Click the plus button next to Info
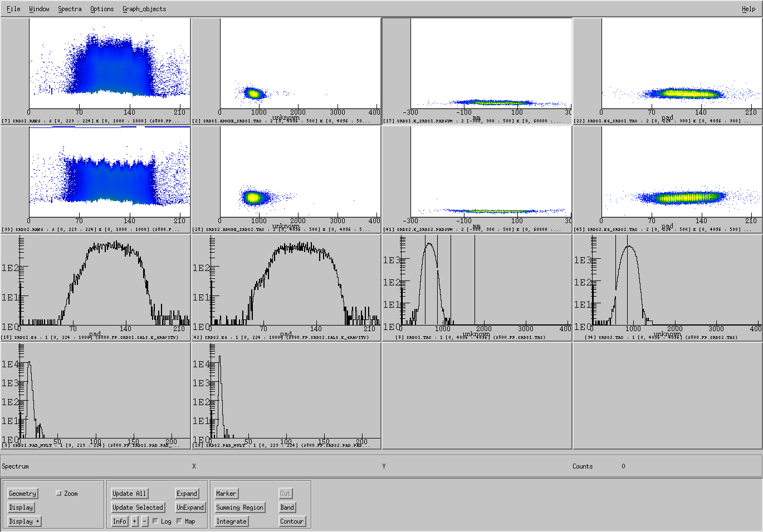 pyautogui.click(x=135, y=521)
